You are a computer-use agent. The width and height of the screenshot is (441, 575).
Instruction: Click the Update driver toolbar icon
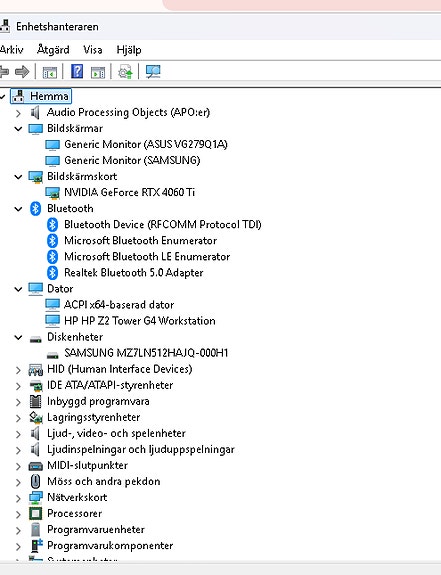[125, 72]
